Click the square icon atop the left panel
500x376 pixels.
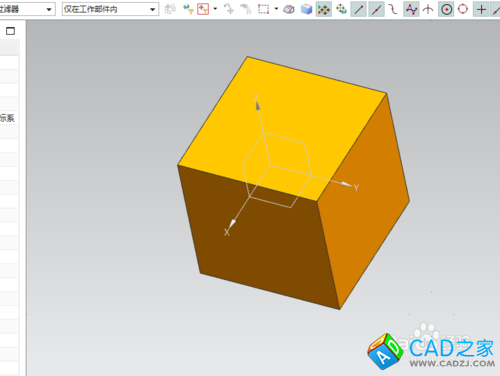[x=10, y=31]
